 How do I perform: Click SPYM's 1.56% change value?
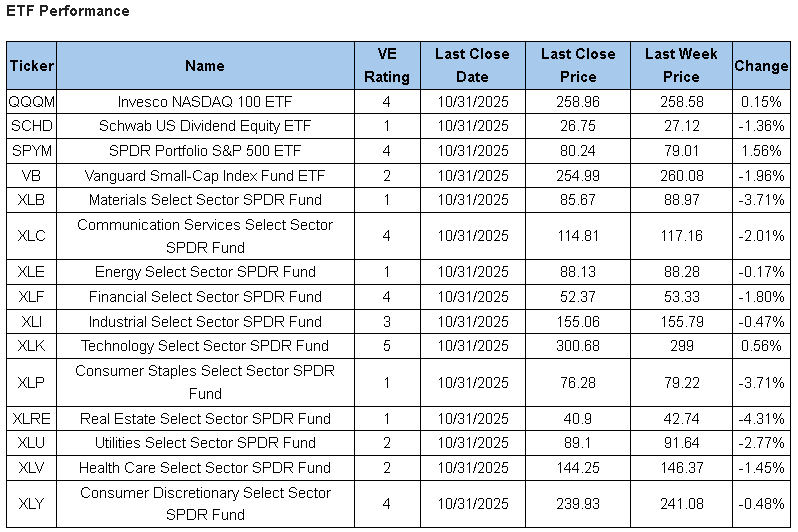tap(761, 151)
